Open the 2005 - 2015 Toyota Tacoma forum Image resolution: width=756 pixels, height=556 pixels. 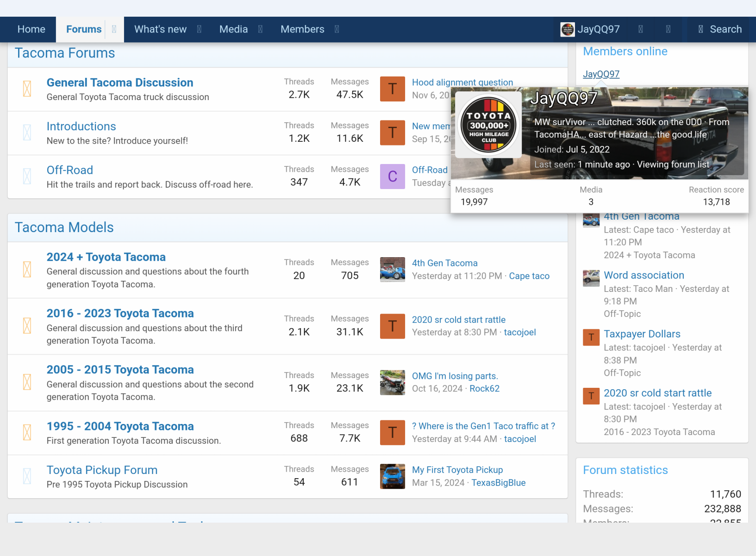120,370
